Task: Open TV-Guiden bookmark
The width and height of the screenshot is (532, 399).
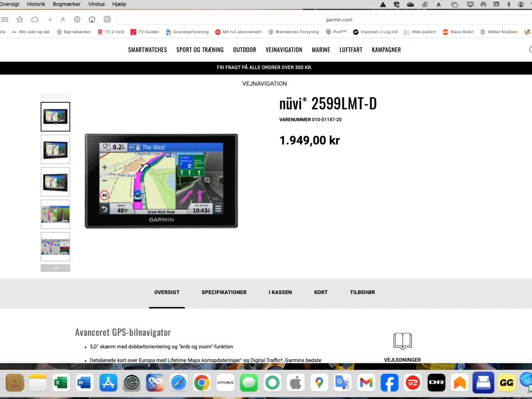Action: [x=145, y=32]
